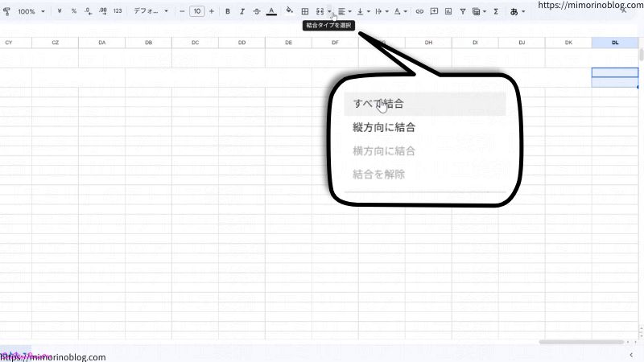The height and width of the screenshot is (362, 644).
Task: Select column header CZ
Action: 55,43
